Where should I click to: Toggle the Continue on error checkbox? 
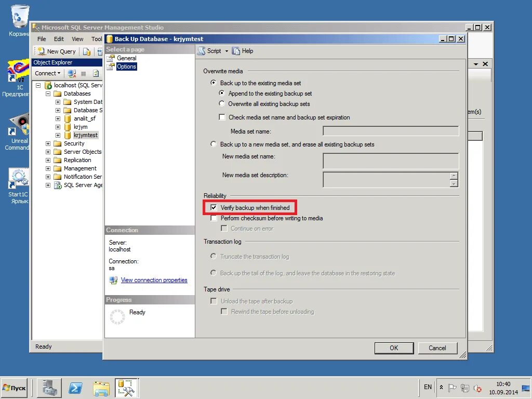pyautogui.click(x=224, y=229)
